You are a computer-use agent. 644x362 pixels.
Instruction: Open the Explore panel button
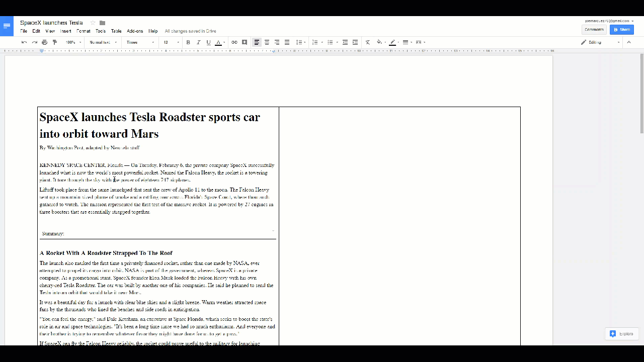point(622,333)
